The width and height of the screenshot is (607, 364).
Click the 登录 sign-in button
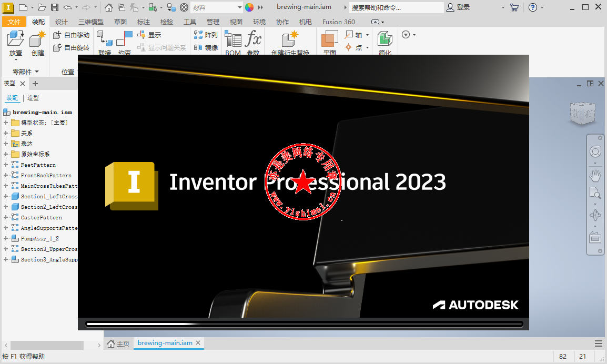(458, 7)
